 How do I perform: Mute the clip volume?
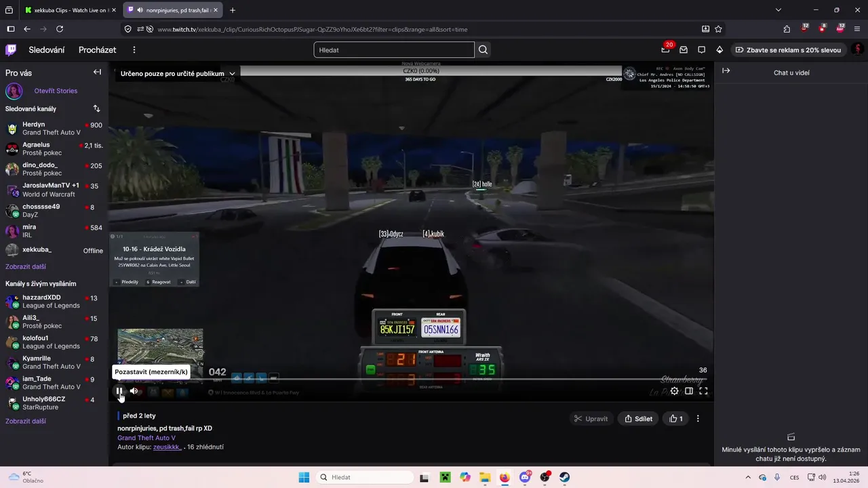tap(134, 390)
